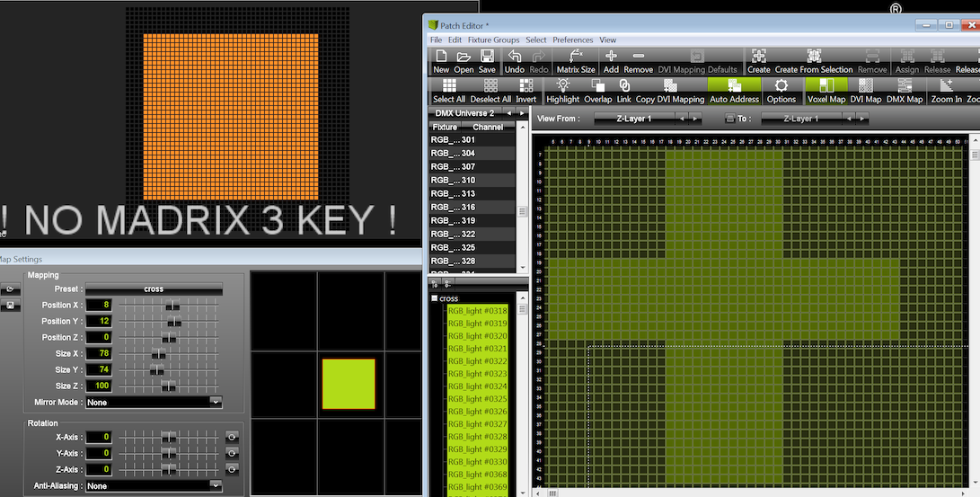Reset X-Axis rotation with its circular button
980x497 pixels.
[231, 437]
